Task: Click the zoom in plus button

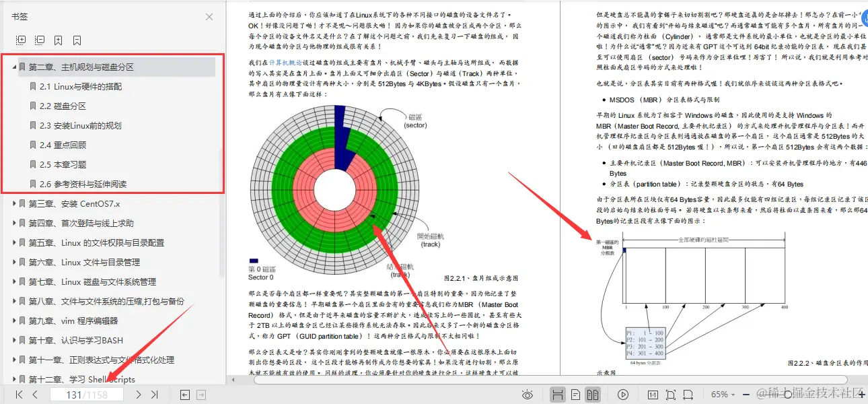Action: click(x=861, y=395)
